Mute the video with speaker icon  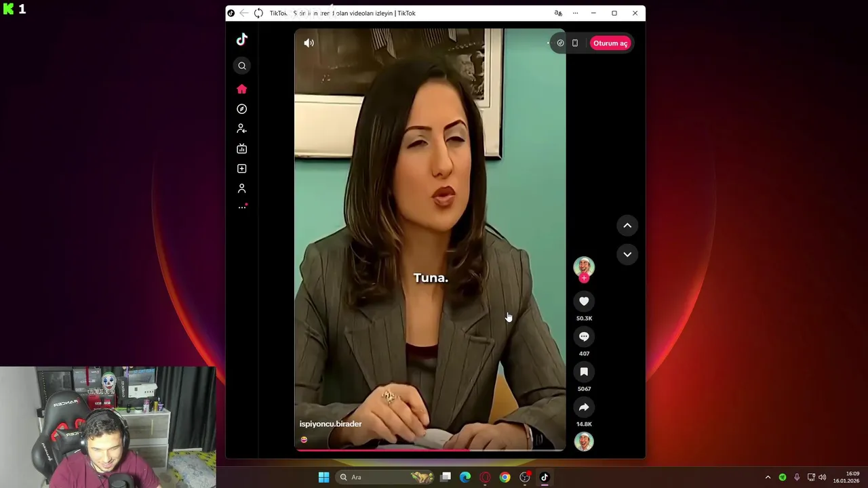coord(309,43)
